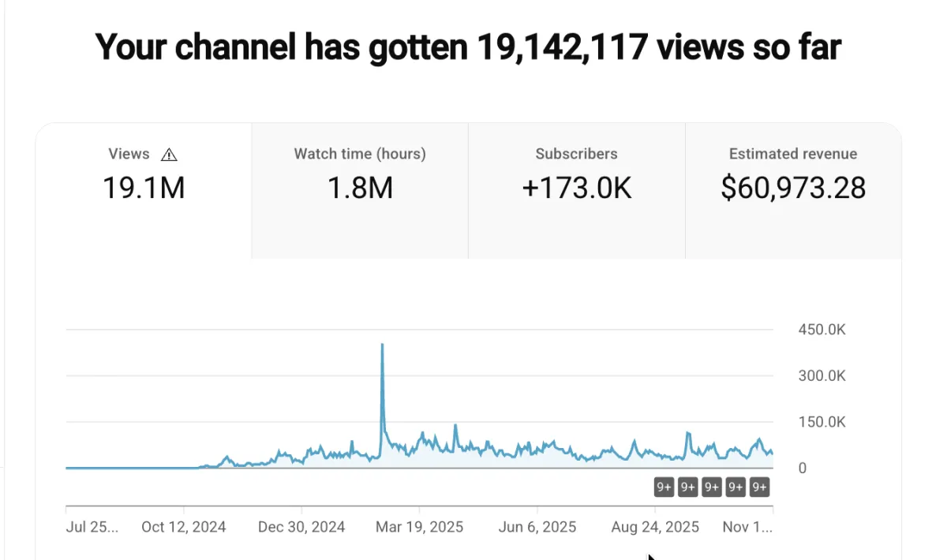Open the middle 9+ badge of the five
Screen dimensions: 947x560
pyautogui.click(x=712, y=487)
